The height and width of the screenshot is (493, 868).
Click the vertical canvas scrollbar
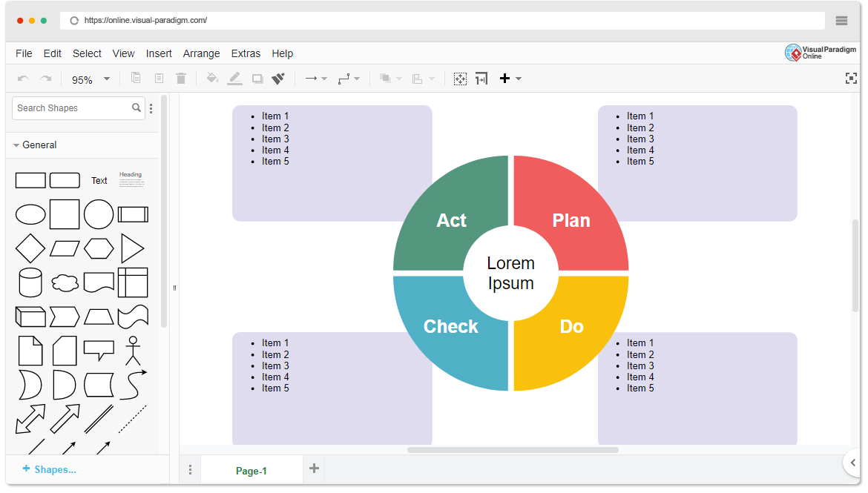(855, 265)
